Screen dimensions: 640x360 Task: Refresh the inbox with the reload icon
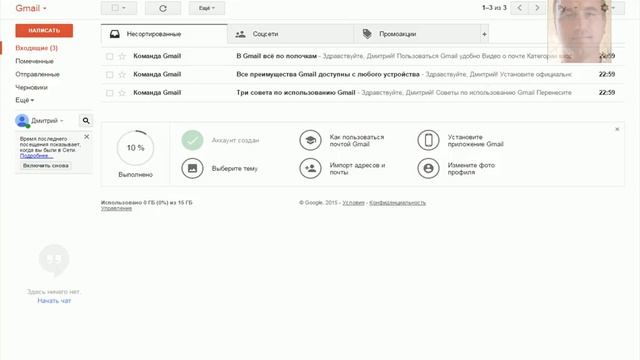click(163, 8)
